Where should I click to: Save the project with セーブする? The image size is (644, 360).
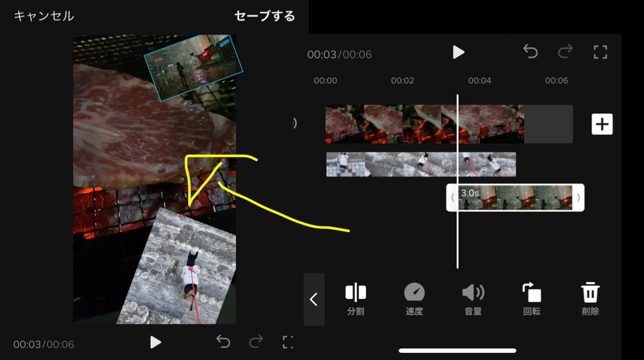264,16
